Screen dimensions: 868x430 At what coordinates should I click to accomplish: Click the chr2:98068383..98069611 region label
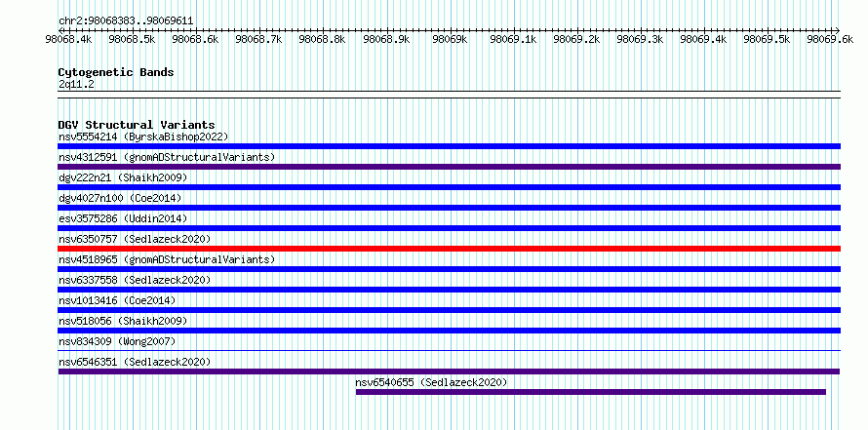click(x=126, y=20)
